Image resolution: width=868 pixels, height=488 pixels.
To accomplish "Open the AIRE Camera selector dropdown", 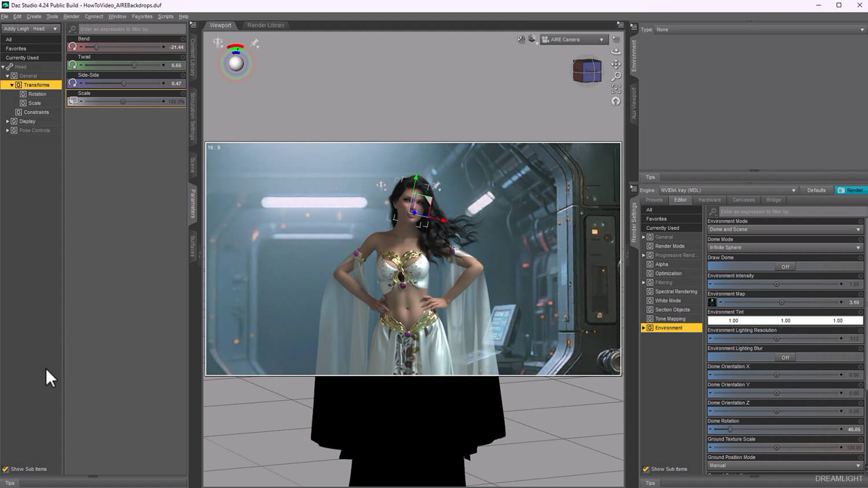I will coord(573,39).
